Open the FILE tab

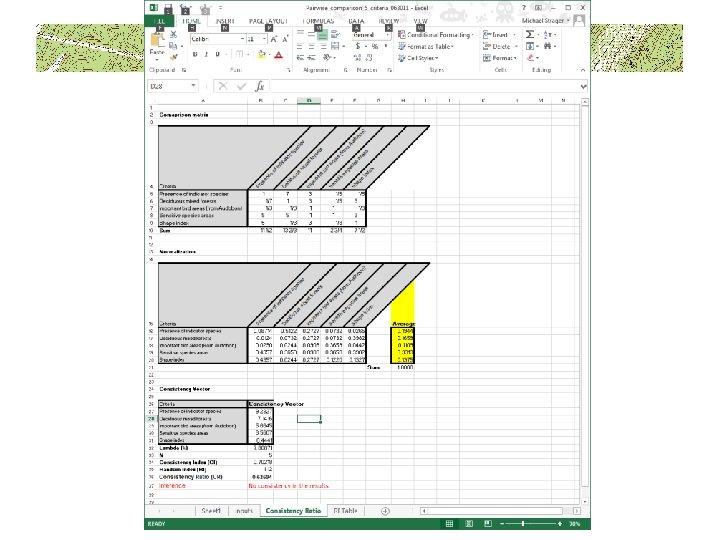click(x=159, y=21)
